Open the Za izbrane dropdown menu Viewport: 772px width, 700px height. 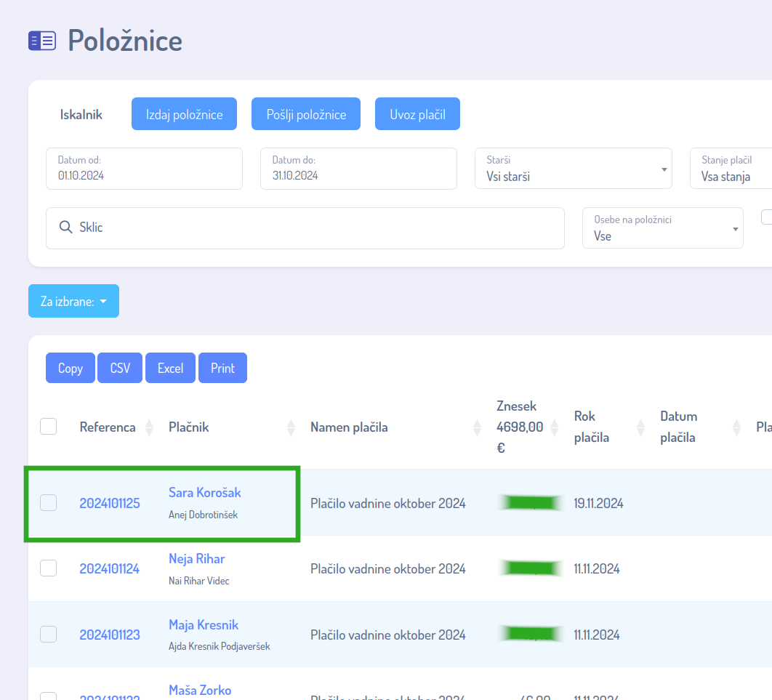tap(73, 301)
